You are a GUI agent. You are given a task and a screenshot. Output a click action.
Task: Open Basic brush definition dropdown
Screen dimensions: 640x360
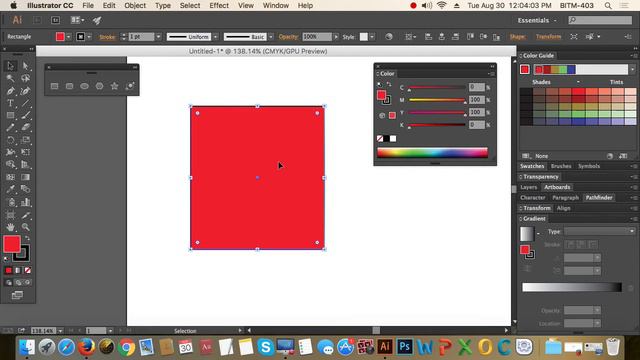point(271,37)
